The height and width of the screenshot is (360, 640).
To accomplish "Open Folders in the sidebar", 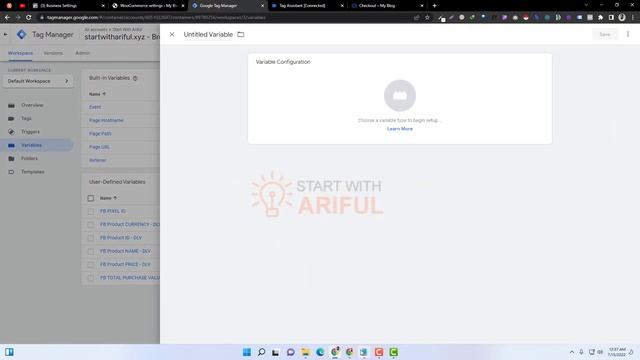I will tap(29, 158).
